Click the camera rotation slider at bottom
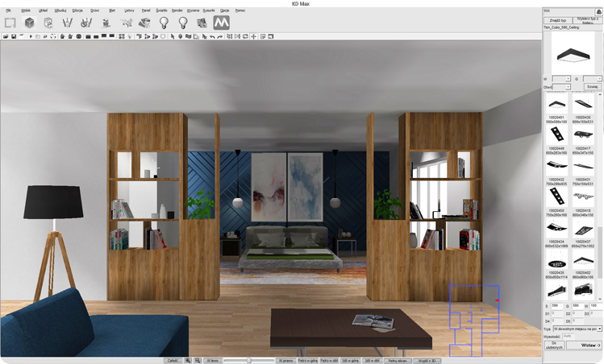 248,360
